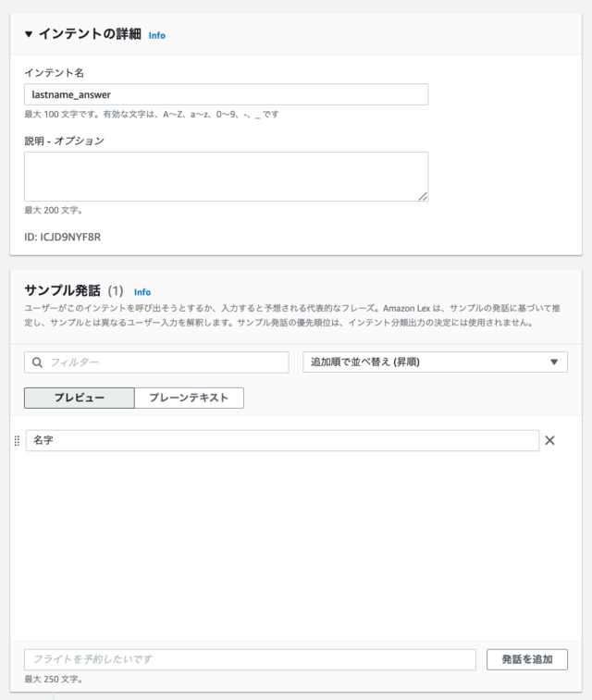The image size is (592, 700).
Task: Click the 最大 250 文字。 hint text
Action: tap(54, 679)
